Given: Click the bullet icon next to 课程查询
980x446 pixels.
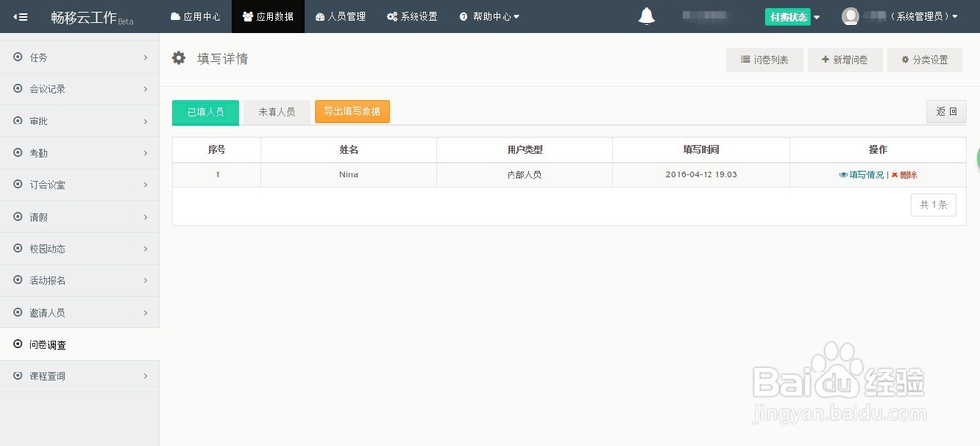Looking at the screenshot, I should click(x=18, y=376).
